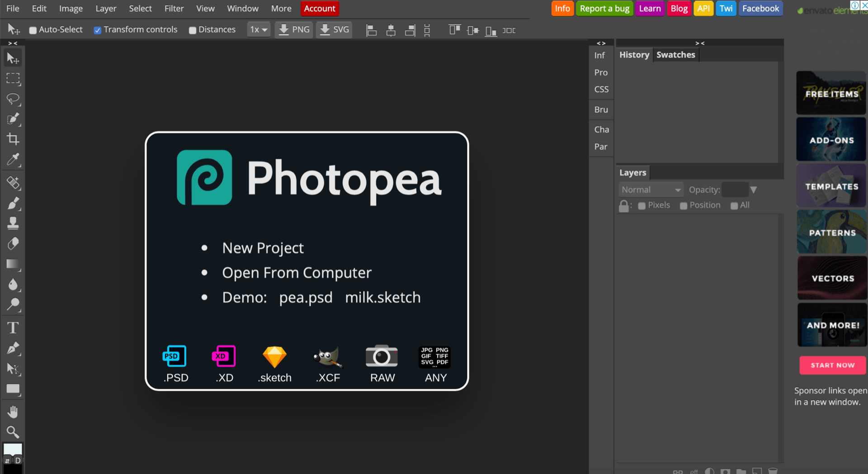This screenshot has height=474, width=868.
Task: Select the Hand tool
Action: click(x=13, y=412)
